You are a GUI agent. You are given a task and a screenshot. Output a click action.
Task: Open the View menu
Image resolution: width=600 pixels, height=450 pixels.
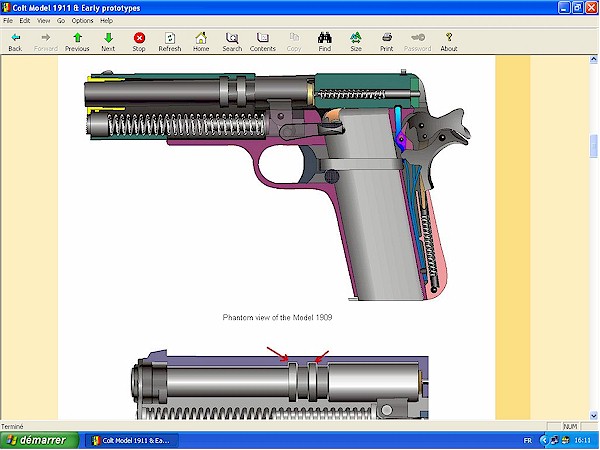tap(43, 21)
